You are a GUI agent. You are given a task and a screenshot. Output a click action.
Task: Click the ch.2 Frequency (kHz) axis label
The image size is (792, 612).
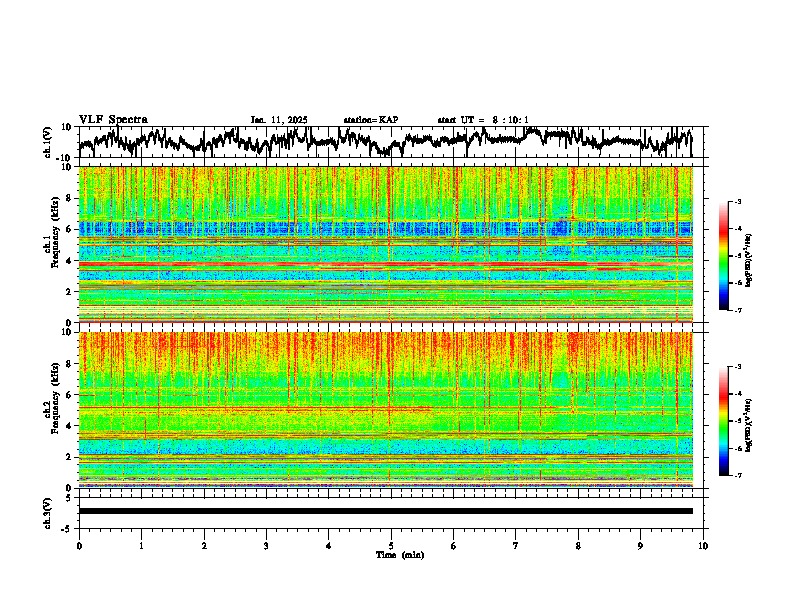pyautogui.click(x=52, y=397)
